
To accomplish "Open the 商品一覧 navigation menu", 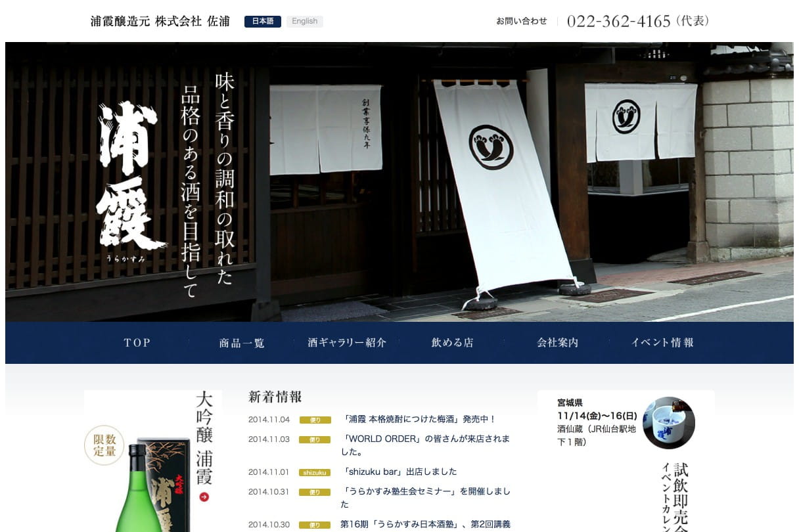I will (242, 342).
